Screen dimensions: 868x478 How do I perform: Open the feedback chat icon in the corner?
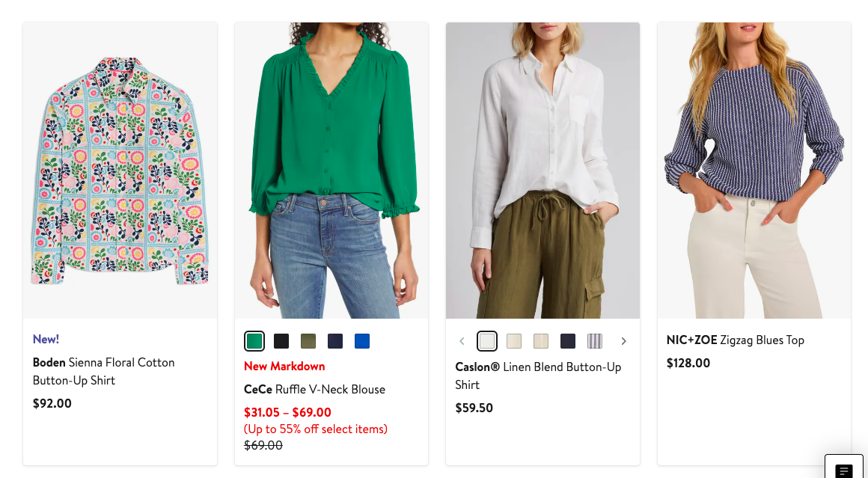[x=844, y=468]
